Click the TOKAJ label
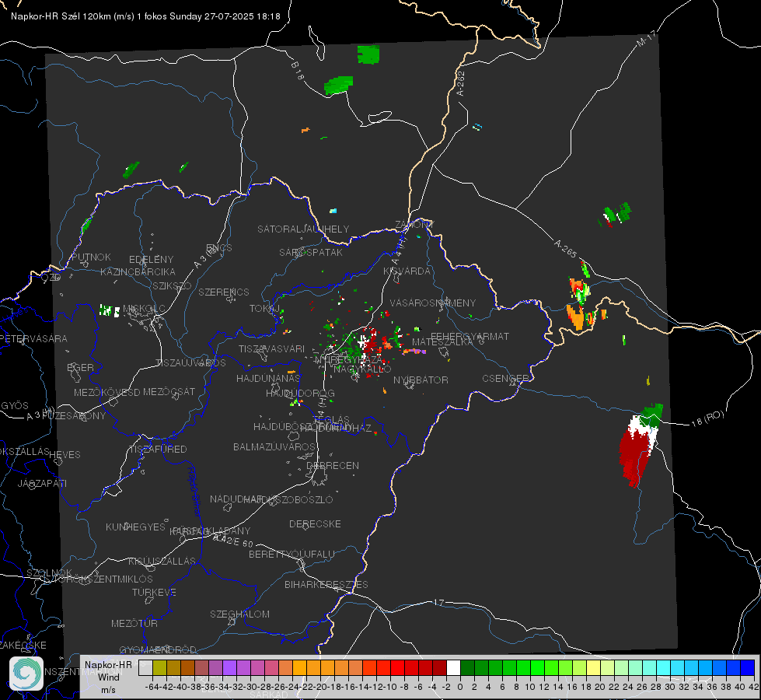761x700 pixels. click(x=265, y=309)
